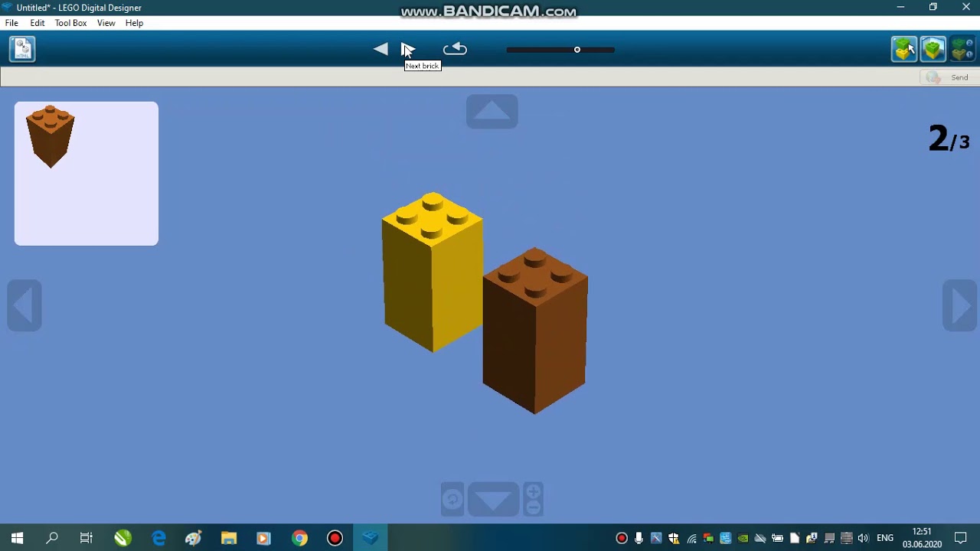Rotate camera down with bottom arrow
Screen dimensions: 980x551
click(x=494, y=500)
